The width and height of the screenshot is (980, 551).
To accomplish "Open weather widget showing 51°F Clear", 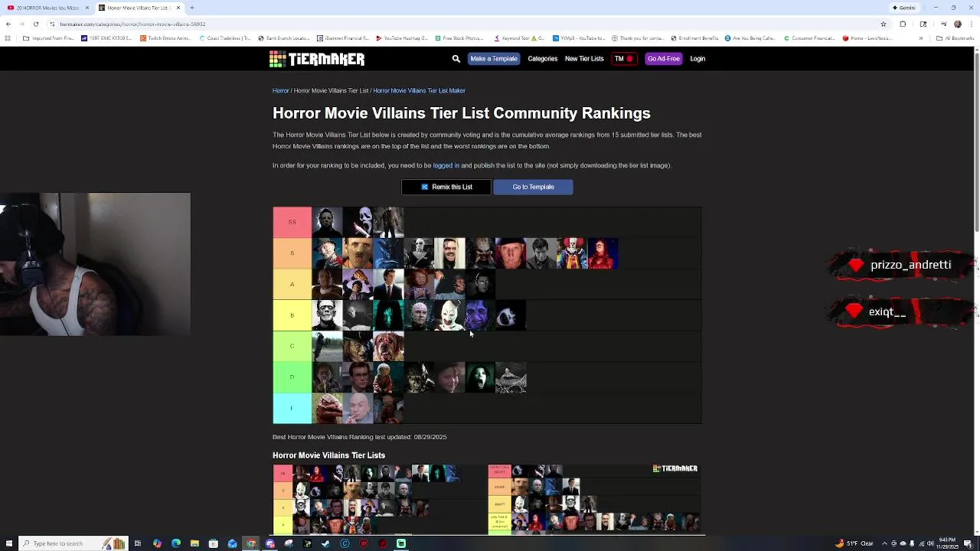I will (854, 543).
